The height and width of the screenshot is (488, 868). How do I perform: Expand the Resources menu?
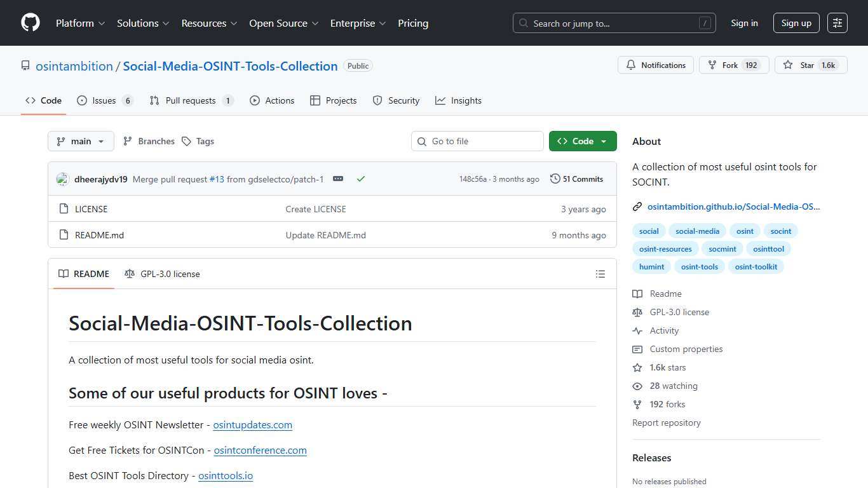[x=209, y=23]
